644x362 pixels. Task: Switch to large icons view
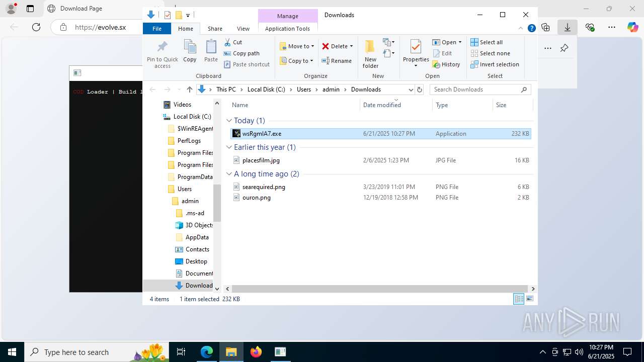(529, 299)
